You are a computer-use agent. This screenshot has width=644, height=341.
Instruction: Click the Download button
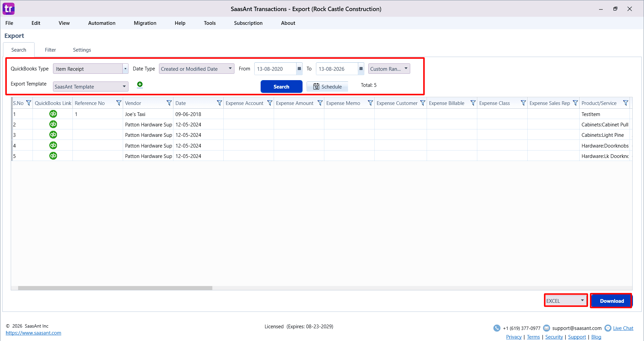[x=611, y=301]
